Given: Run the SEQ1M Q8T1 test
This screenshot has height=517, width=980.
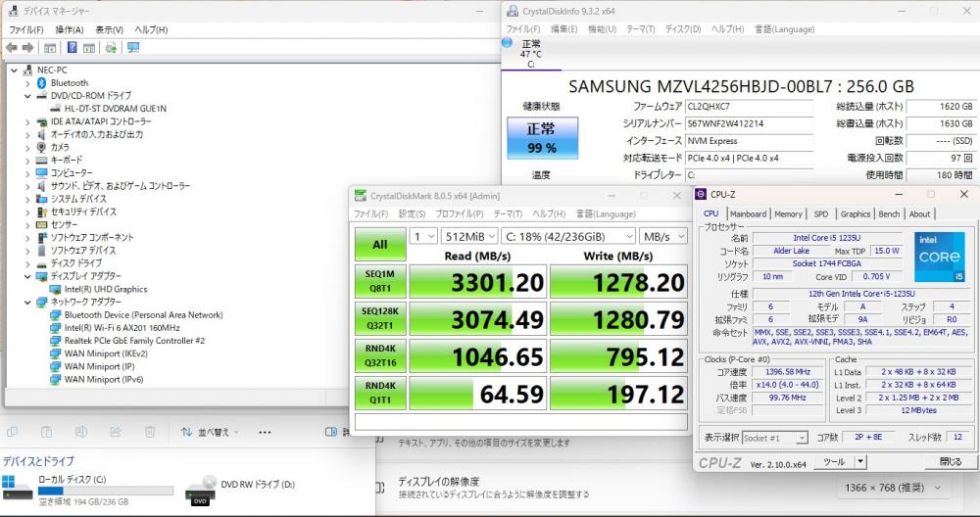Looking at the screenshot, I should (x=380, y=282).
